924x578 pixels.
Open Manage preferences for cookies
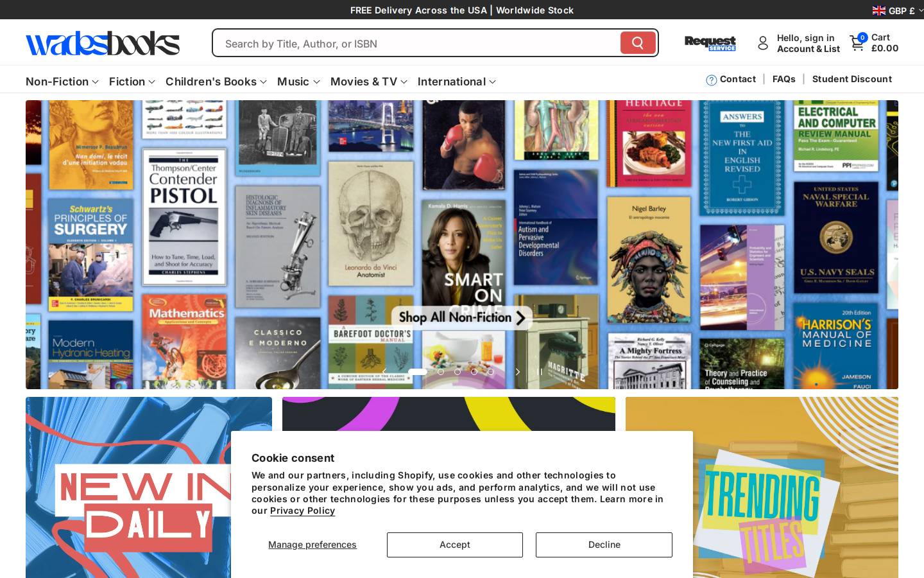click(312, 545)
